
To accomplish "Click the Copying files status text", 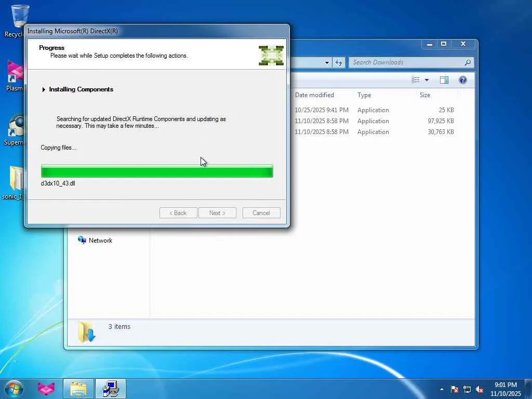I will [58, 148].
